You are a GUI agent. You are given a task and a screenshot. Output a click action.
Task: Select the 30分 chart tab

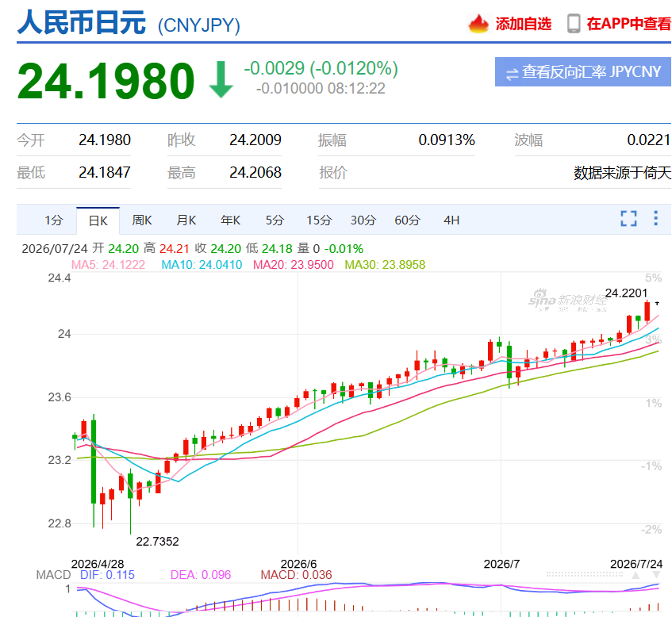point(363,220)
